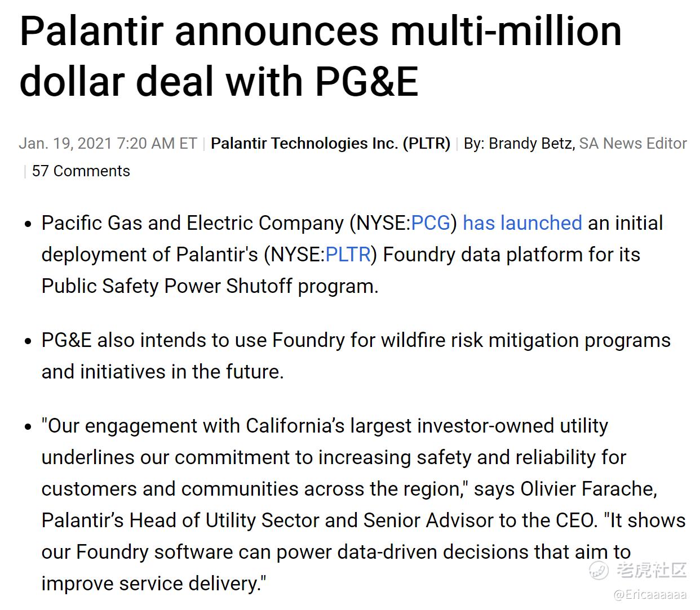
Task: Click the "By:" byline label
Action: pos(474,144)
